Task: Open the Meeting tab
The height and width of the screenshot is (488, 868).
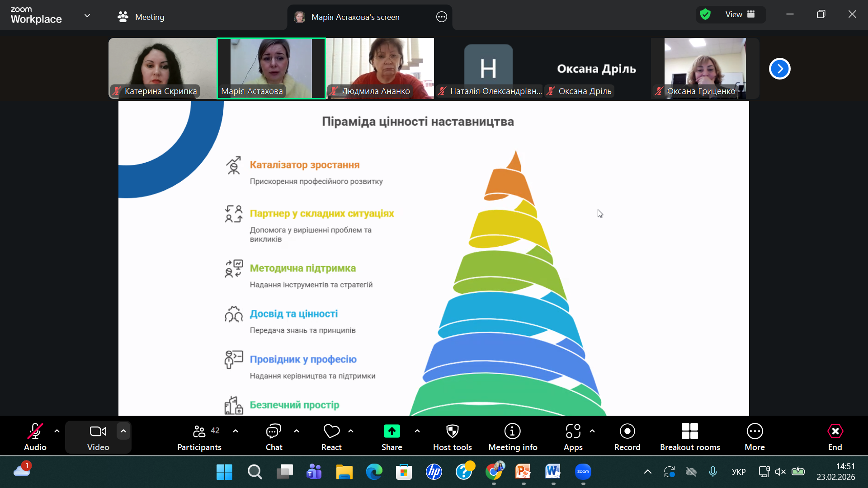Action: (141, 17)
